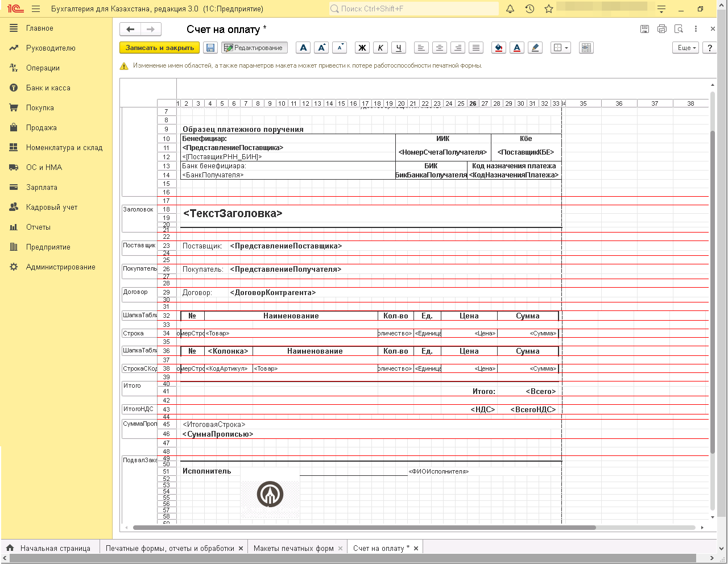The width and height of the screenshot is (728, 564).
Task: Center-align the text
Action: pyautogui.click(x=439, y=48)
